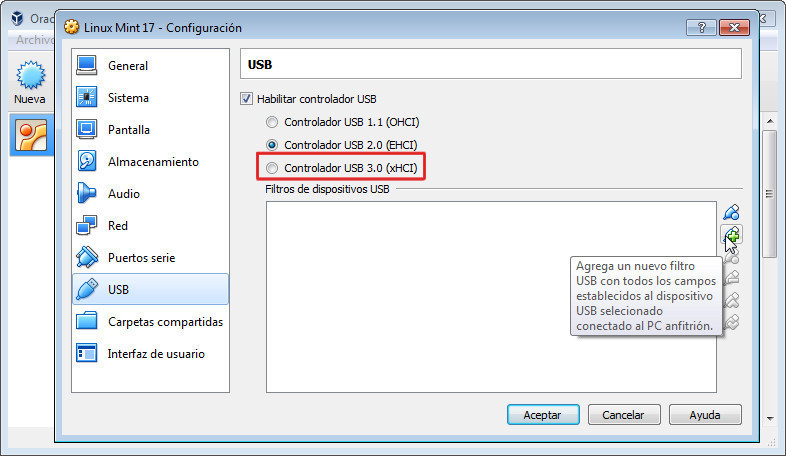This screenshot has width=786, height=456.
Task: Open the Carpetas compartidas section
Action: [x=164, y=322]
